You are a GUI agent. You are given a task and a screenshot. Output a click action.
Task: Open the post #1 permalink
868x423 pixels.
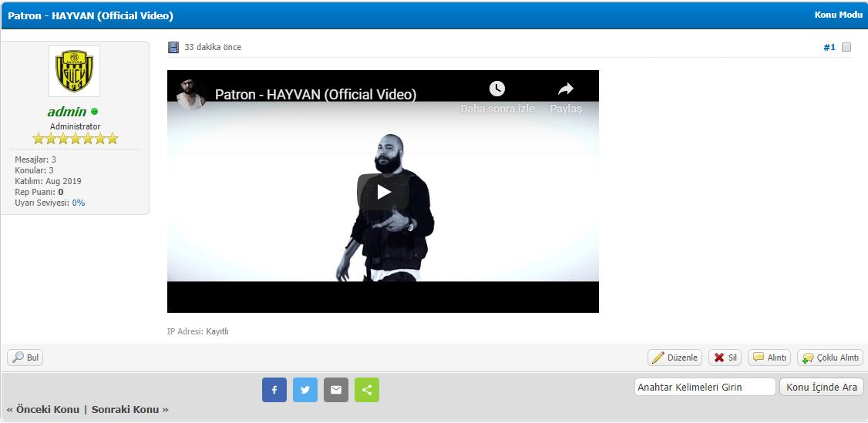click(x=829, y=47)
